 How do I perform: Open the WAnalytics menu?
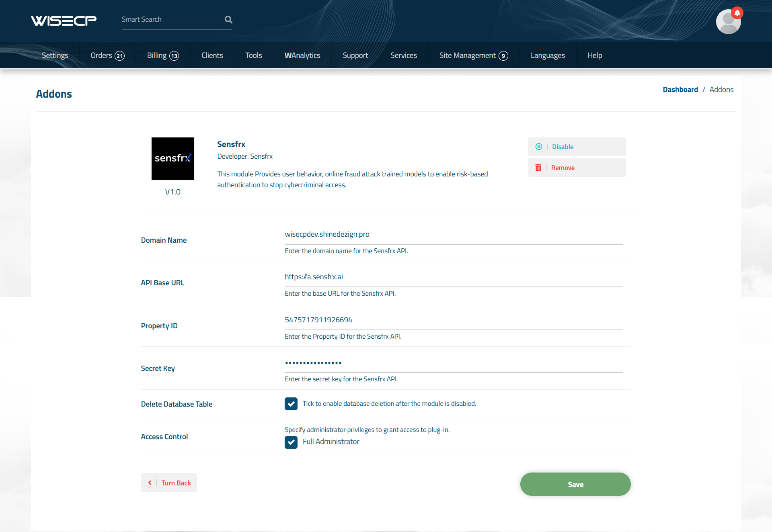point(302,55)
